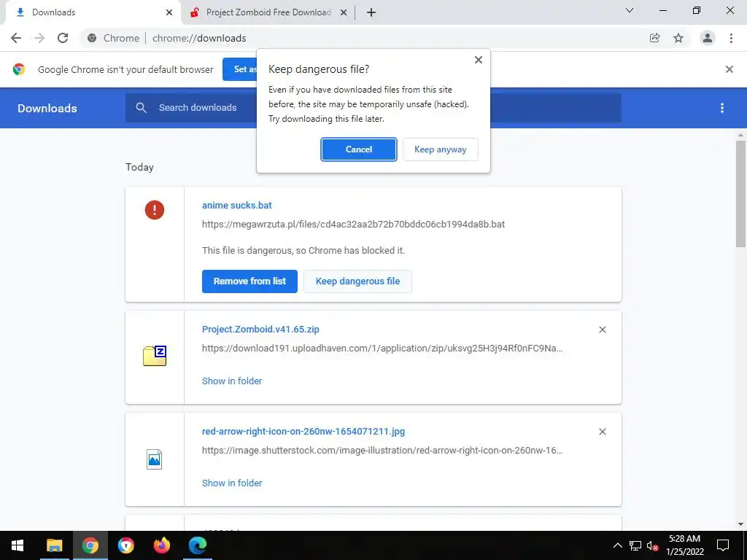
Task: Open Chrome's three-dot main menu
Action: pyautogui.click(x=731, y=38)
